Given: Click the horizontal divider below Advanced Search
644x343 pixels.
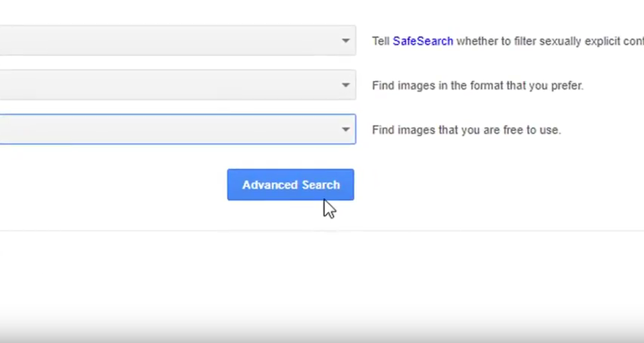Looking at the screenshot, I should (303, 230).
